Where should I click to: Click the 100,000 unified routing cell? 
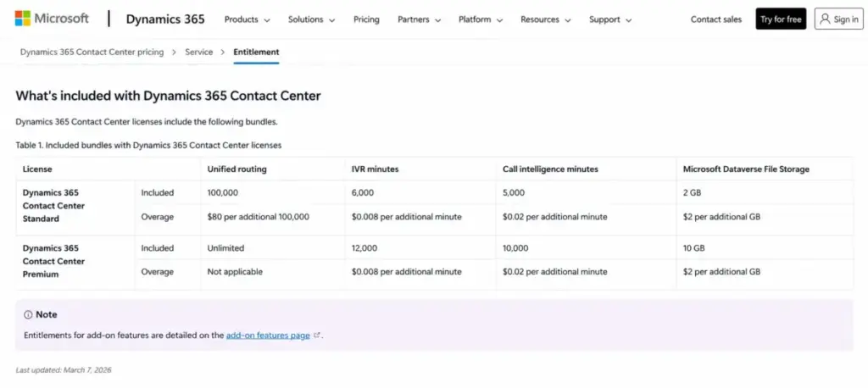coord(223,192)
